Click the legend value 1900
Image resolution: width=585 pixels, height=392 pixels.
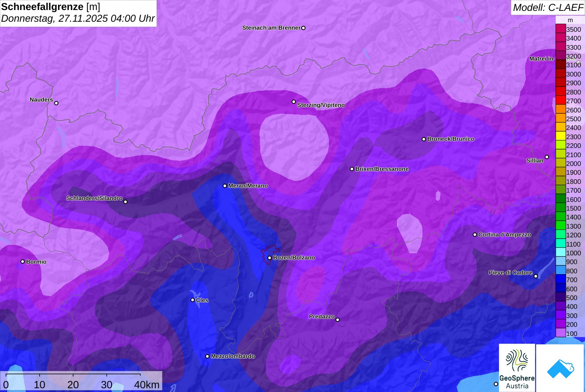574,173
